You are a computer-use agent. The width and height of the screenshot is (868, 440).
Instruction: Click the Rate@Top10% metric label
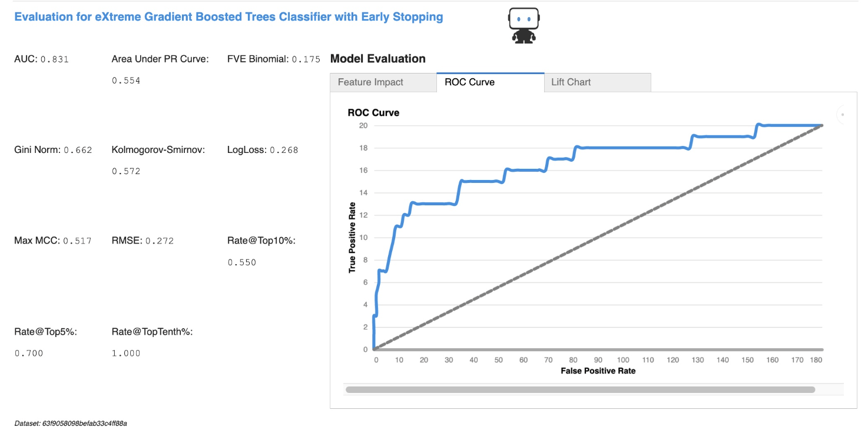(x=261, y=241)
